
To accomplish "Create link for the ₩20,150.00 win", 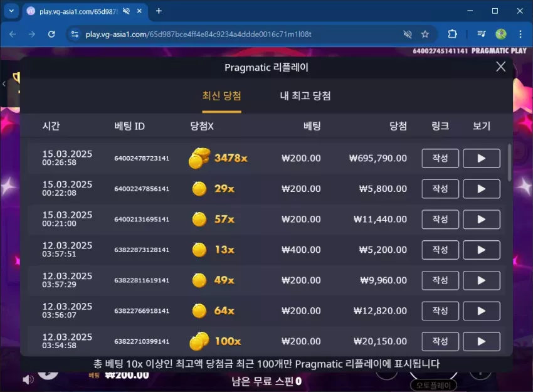I will [440, 341].
